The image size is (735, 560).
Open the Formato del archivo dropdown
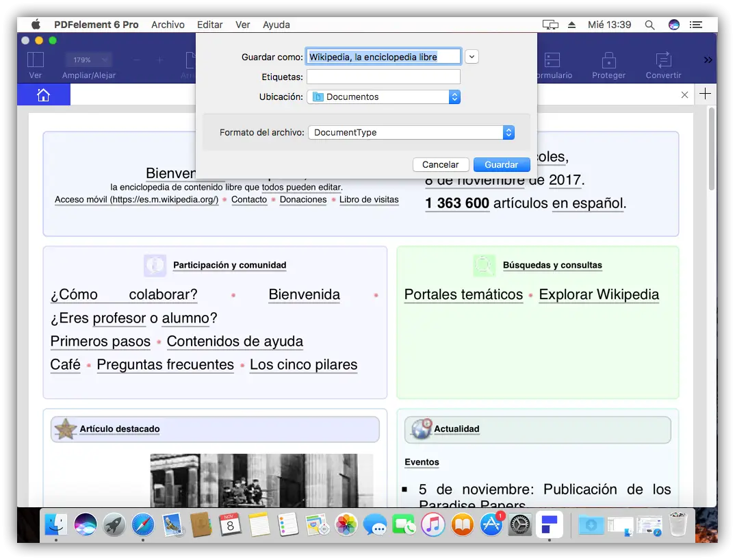pyautogui.click(x=411, y=132)
